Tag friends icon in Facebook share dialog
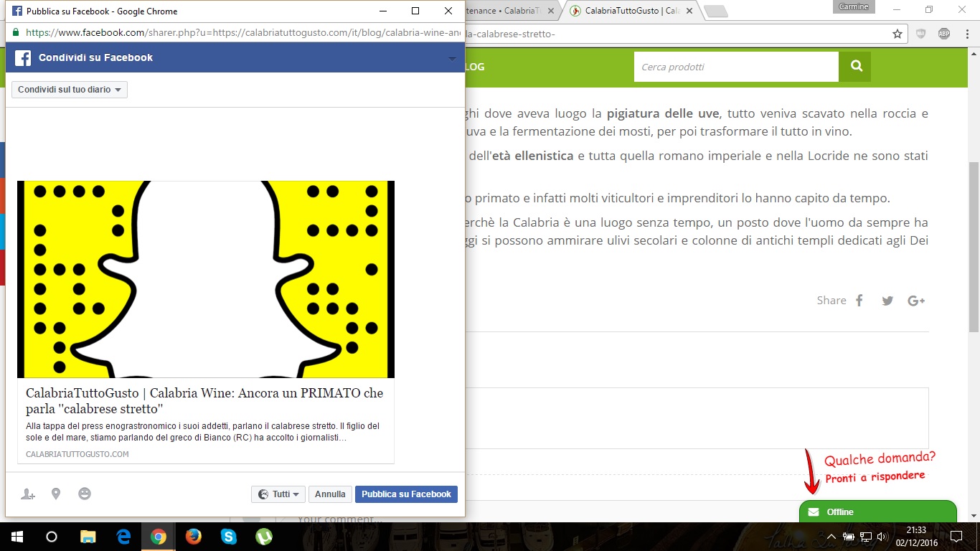This screenshot has width=980, height=551. click(28, 494)
